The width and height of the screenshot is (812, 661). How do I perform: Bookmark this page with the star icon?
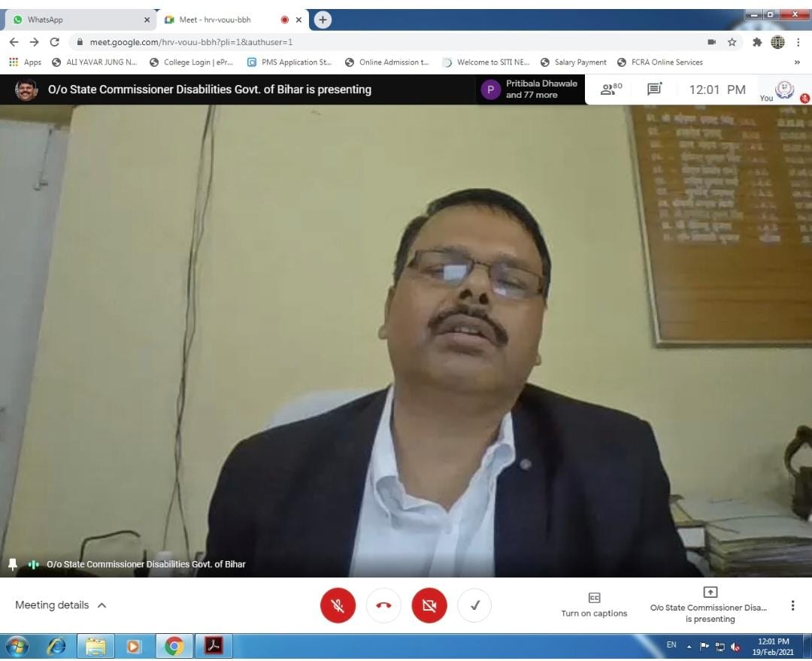coord(732,42)
